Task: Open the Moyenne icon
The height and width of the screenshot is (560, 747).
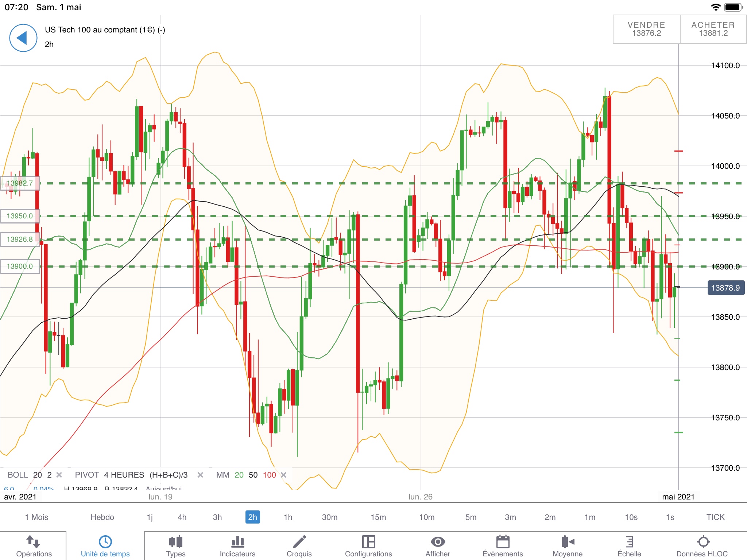Action: 568,542
